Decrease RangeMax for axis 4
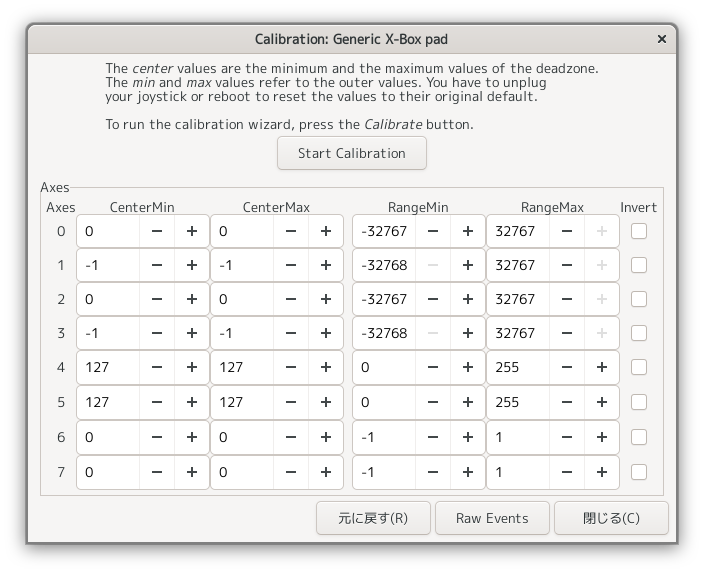This screenshot has height=573, width=704. coord(567,367)
